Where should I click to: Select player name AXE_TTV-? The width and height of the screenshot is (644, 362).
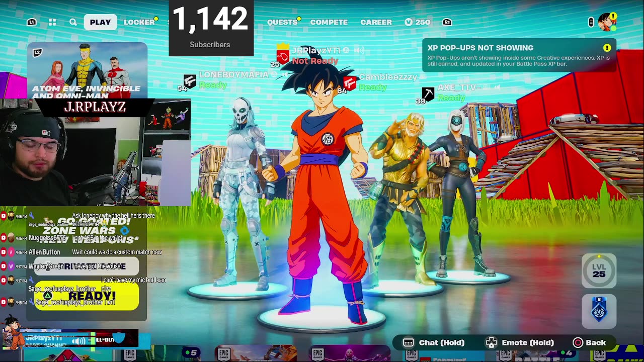point(459,87)
